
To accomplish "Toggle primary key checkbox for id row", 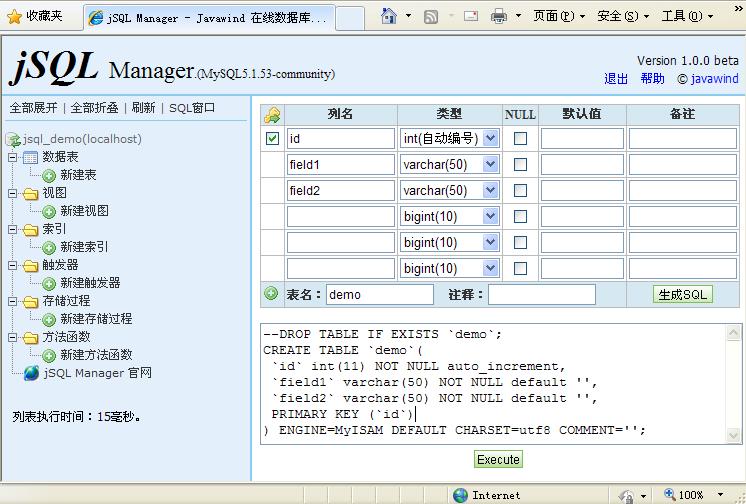I will tap(273, 138).
